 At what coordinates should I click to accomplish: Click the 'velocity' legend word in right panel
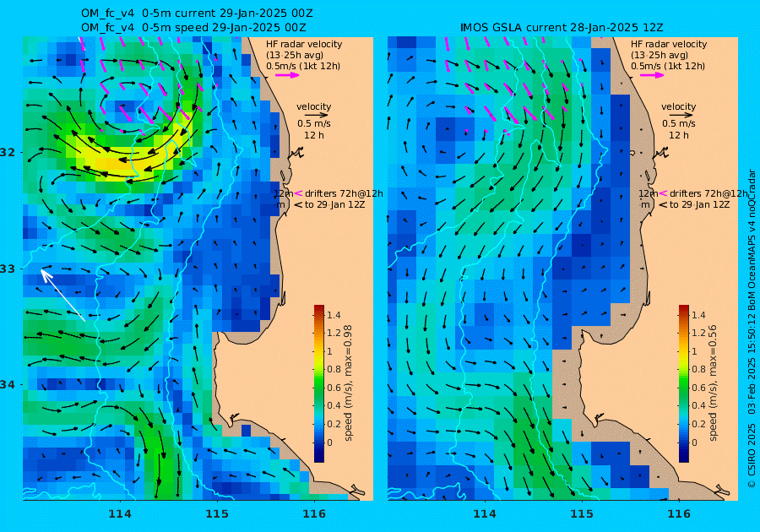[678, 106]
